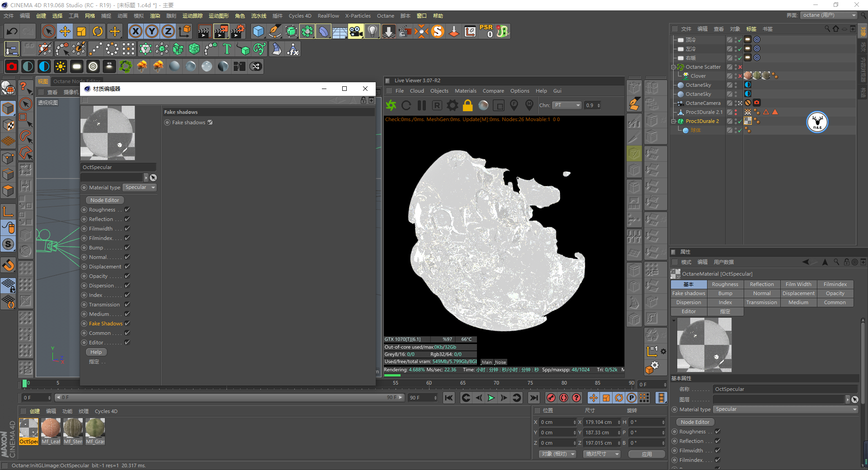Click the Live Viewer restart render icon

tap(406, 105)
